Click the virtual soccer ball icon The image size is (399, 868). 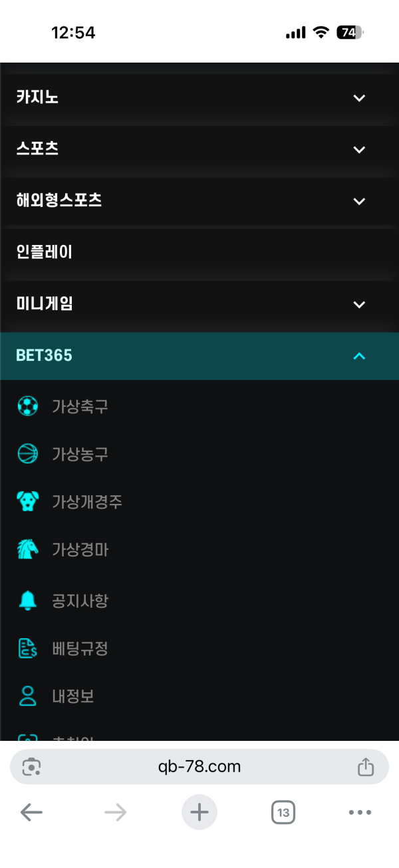coord(27,406)
